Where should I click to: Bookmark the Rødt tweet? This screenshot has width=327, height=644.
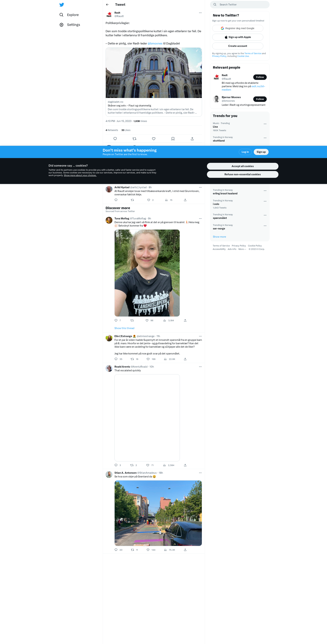tap(173, 139)
